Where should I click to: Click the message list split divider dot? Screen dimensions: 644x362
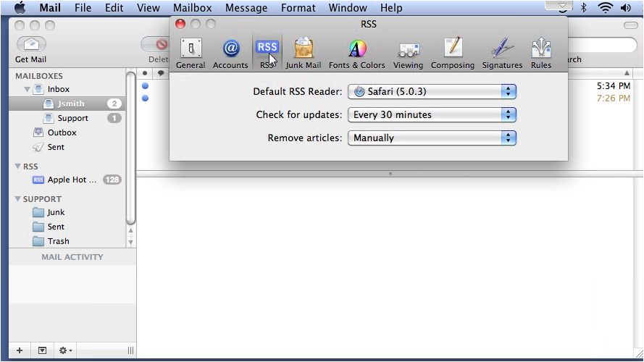(x=390, y=174)
